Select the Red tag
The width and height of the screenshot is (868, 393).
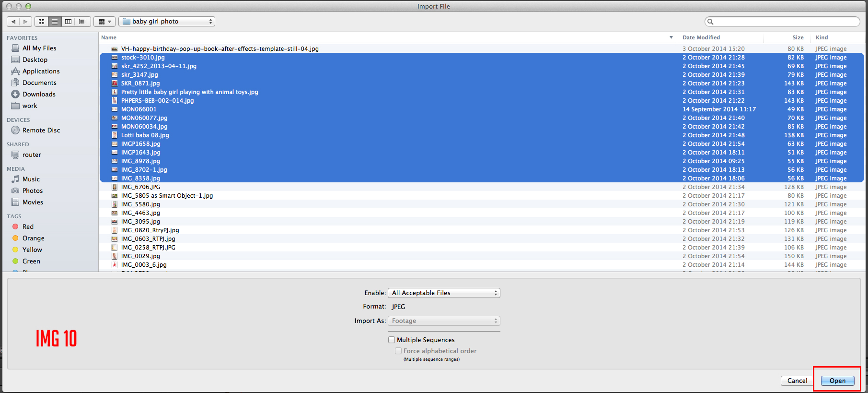28,226
